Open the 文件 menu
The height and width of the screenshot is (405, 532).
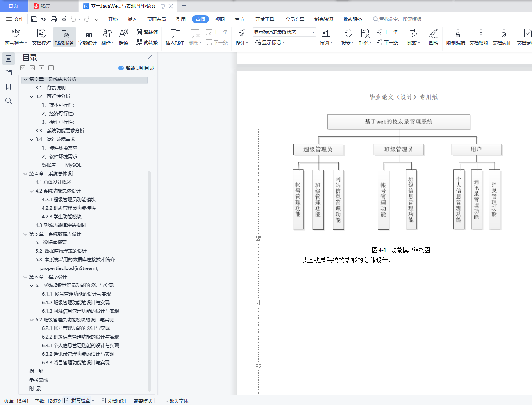15,19
